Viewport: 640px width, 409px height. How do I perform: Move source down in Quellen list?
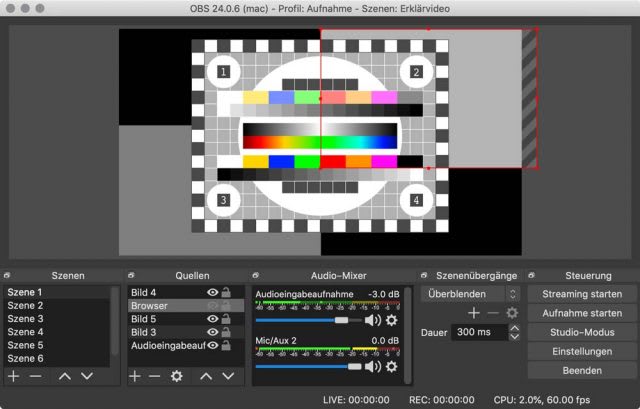228,376
